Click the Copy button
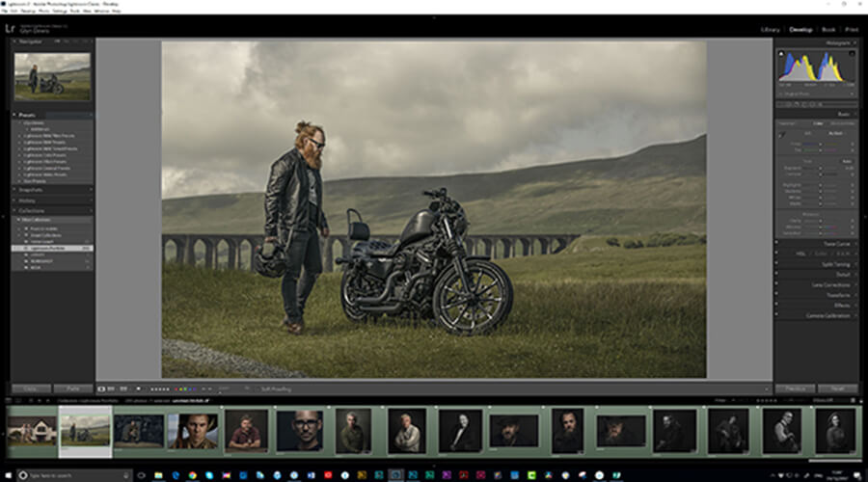Screen dimensions: 868x482 pyautogui.click(x=26, y=388)
